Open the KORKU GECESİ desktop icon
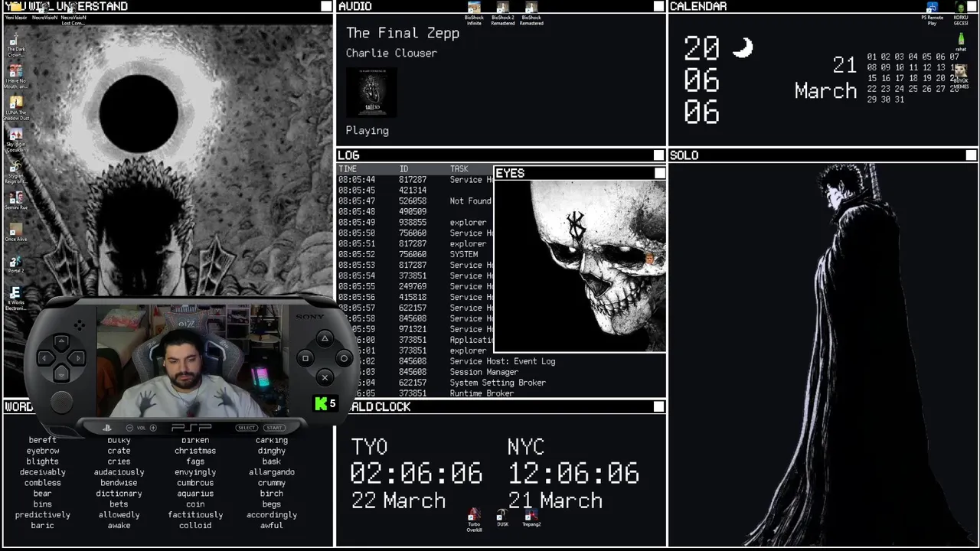The height and width of the screenshot is (551, 980). pyautogui.click(x=960, y=13)
